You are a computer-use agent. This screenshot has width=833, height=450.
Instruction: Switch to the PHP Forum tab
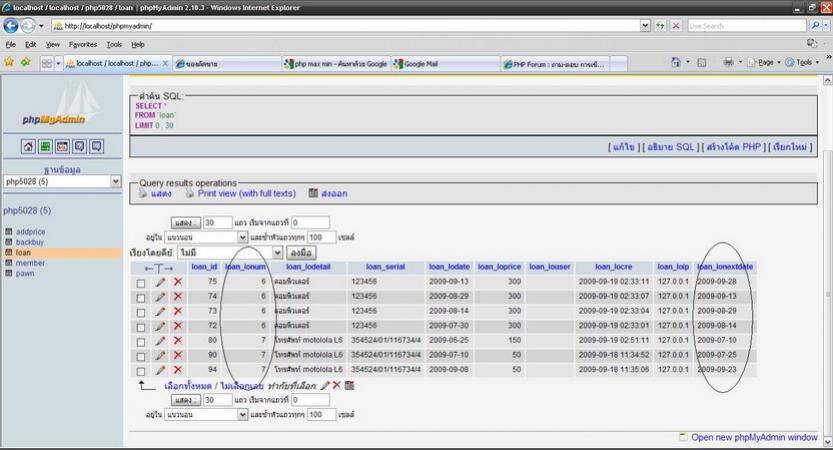tap(556, 64)
